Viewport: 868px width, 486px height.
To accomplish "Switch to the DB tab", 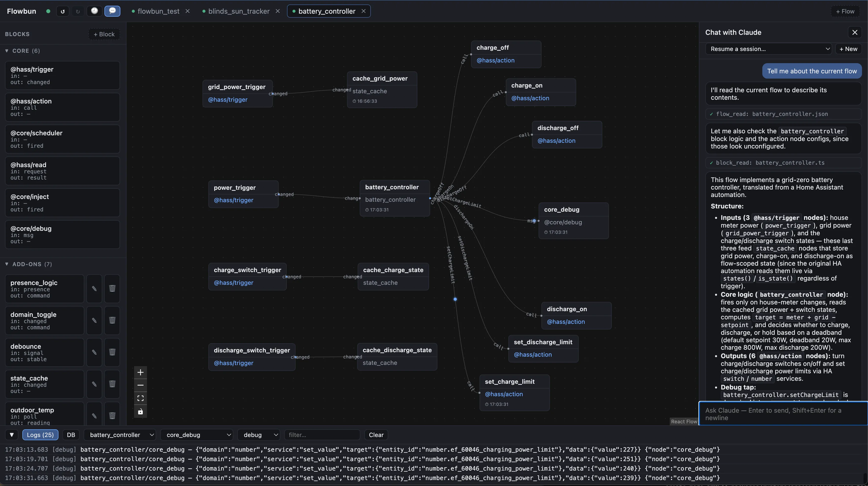I will click(71, 435).
